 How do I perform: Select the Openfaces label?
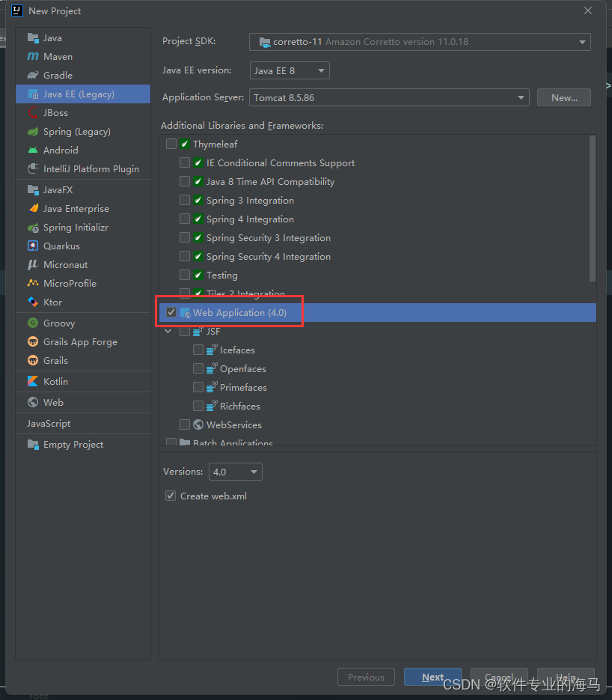[x=242, y=369]
